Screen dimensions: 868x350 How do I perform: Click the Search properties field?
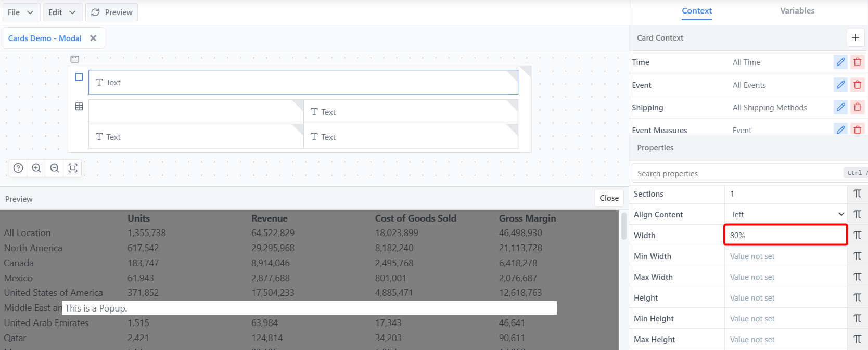736,174
